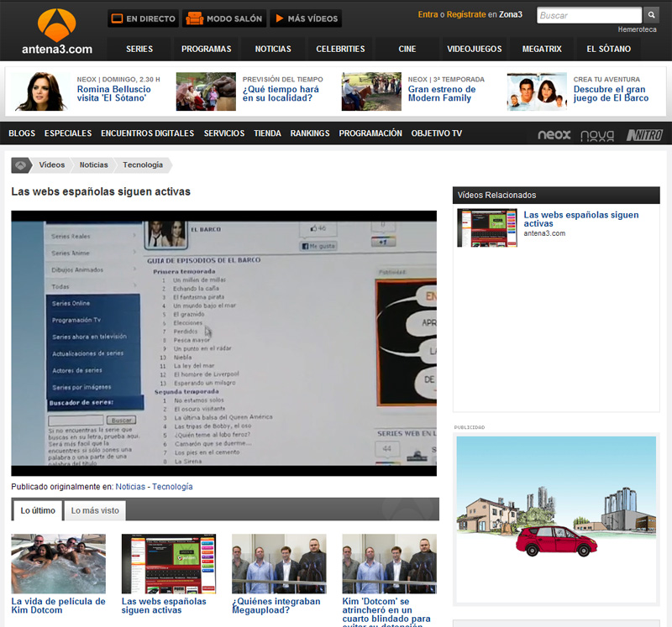
Task: Open the Nova channel logo
Action: point(597,136)
